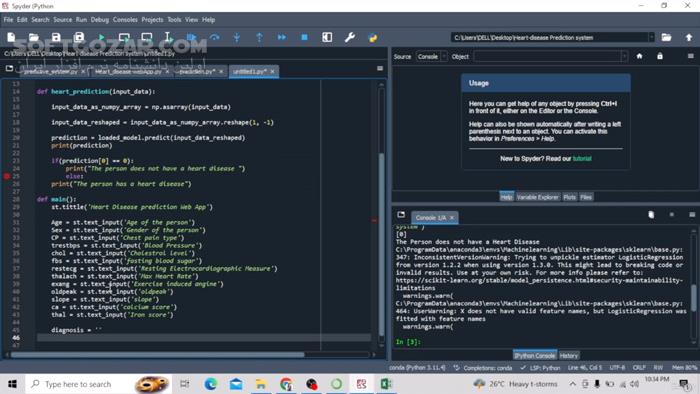Step into function in debugger
Image resolution: width=700 pixels, height=394 pixels.
237,37
